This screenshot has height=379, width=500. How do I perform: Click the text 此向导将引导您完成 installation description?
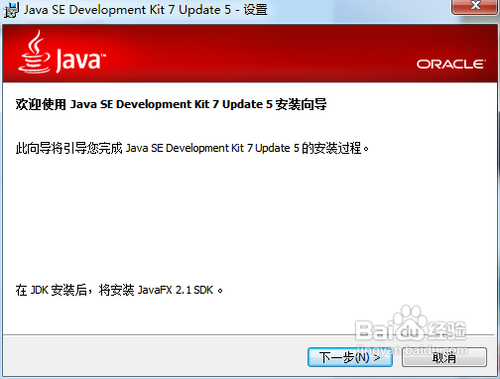[192, 148]
